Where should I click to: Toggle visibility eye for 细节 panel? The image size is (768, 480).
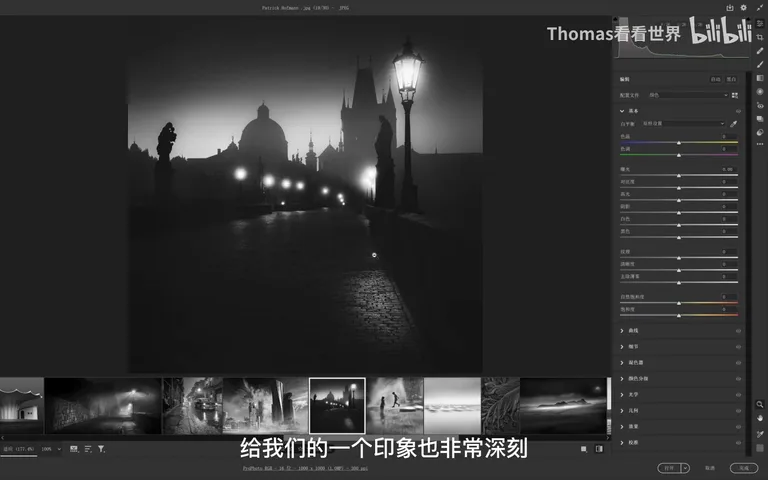(x=738, y=347)
